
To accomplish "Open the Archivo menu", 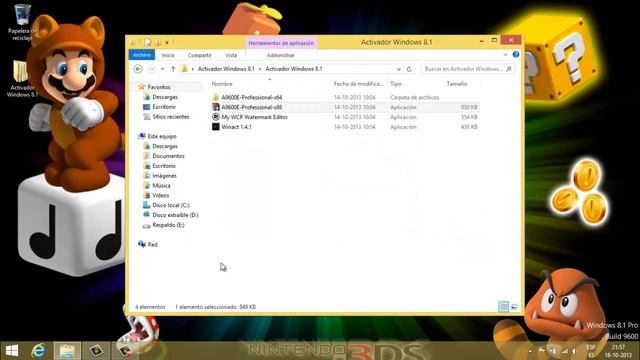I will [x=142, y=55].
